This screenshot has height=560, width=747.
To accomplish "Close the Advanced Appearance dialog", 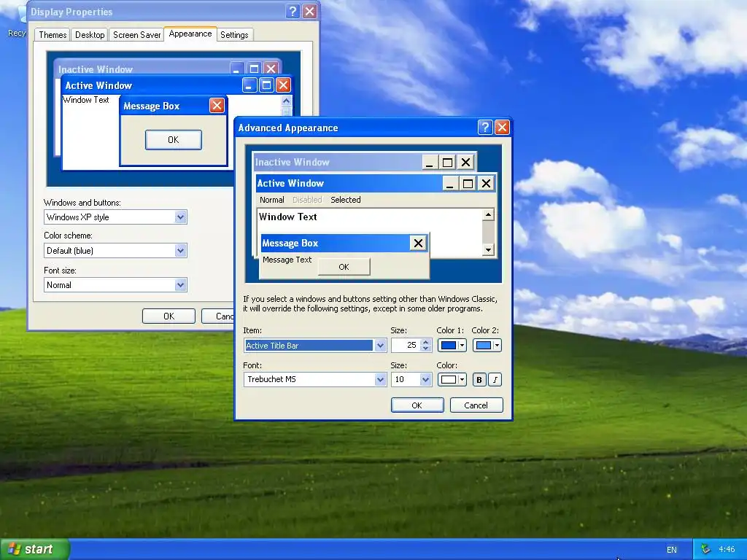I will tap(502, 127).
